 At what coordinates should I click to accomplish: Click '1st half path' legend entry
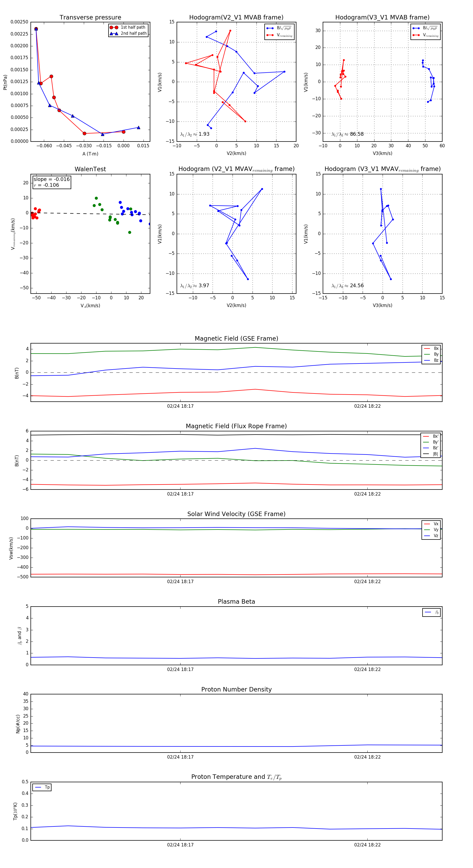click(128, 27)
